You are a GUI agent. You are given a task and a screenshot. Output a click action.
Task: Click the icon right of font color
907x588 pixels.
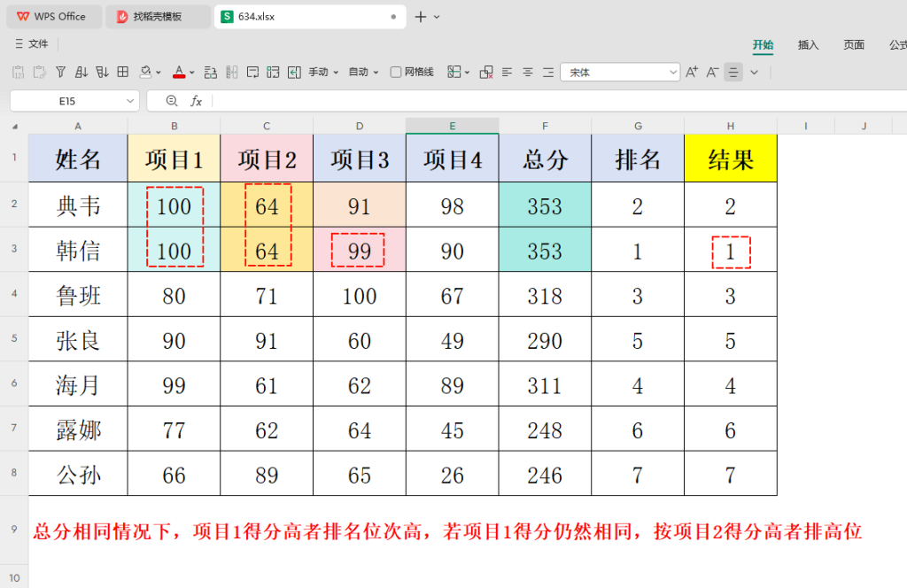tap(211, 73)
